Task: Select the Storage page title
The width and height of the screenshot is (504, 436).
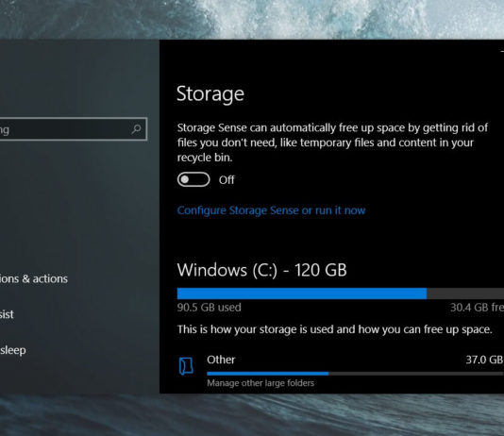Action: tap(210, 93)
